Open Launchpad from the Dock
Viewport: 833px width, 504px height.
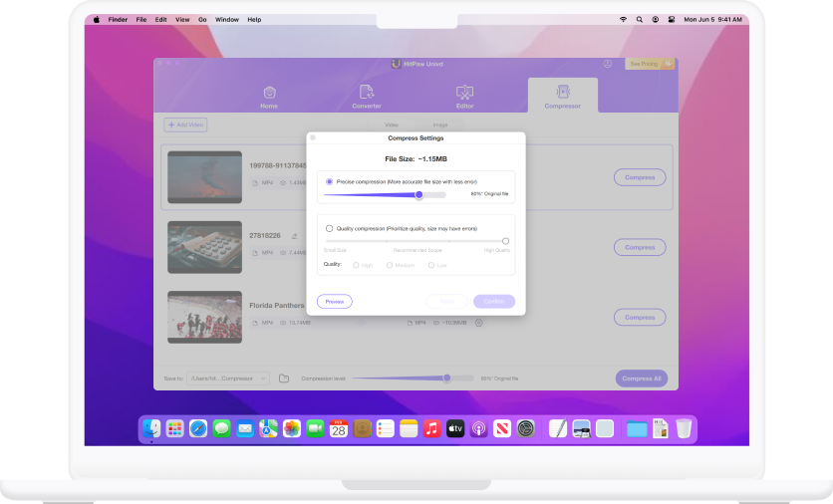tap(174, 428)
